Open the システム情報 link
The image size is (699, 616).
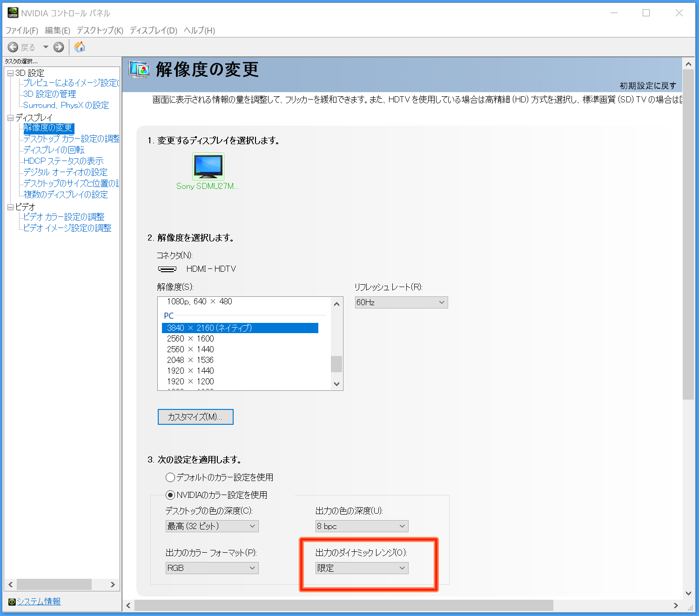(x=39, y=602)
